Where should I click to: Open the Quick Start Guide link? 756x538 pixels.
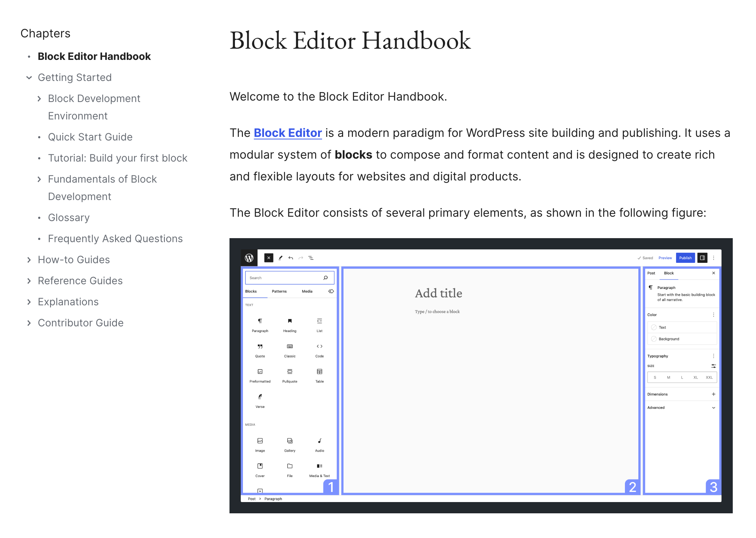90,137
